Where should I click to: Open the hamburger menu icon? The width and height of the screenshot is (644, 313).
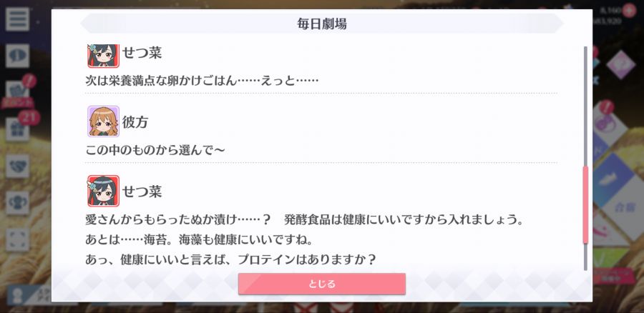click(17, 19)
